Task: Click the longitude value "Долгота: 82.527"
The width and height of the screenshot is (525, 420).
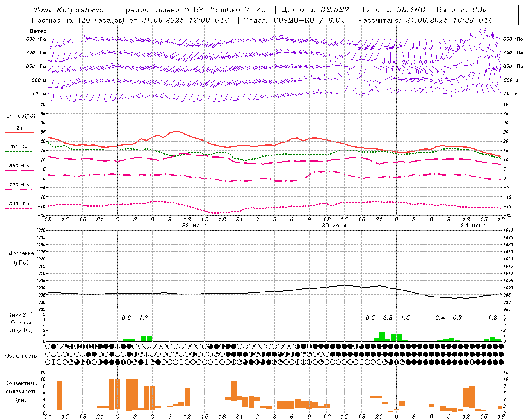Action: click(x=315, y=10)
